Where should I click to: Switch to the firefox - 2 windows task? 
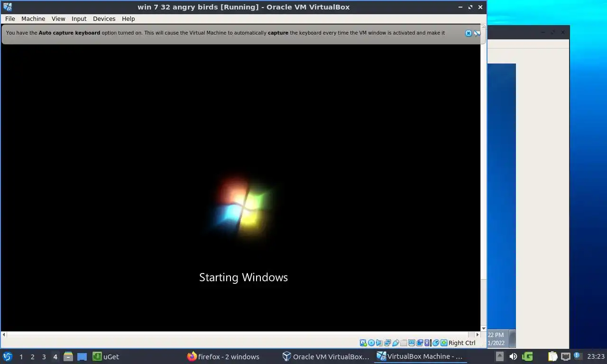[x=223, y=356]
